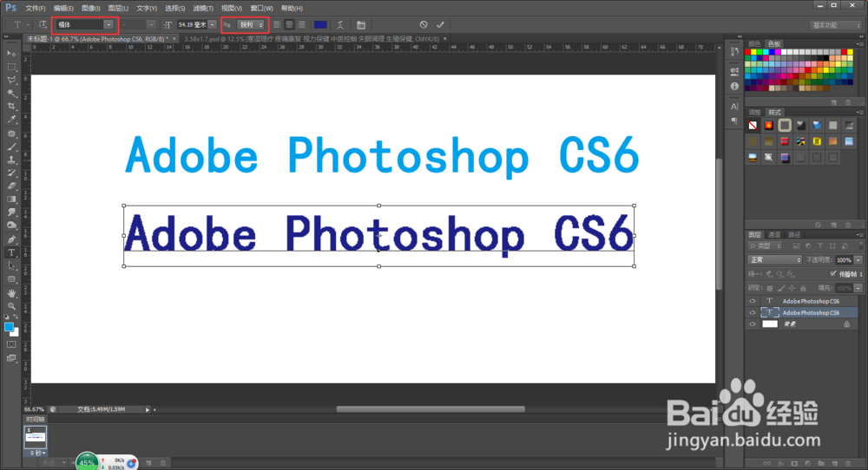Open the Info panel icon
Viewport: 868px width, 470px height.
coord(734,86)
